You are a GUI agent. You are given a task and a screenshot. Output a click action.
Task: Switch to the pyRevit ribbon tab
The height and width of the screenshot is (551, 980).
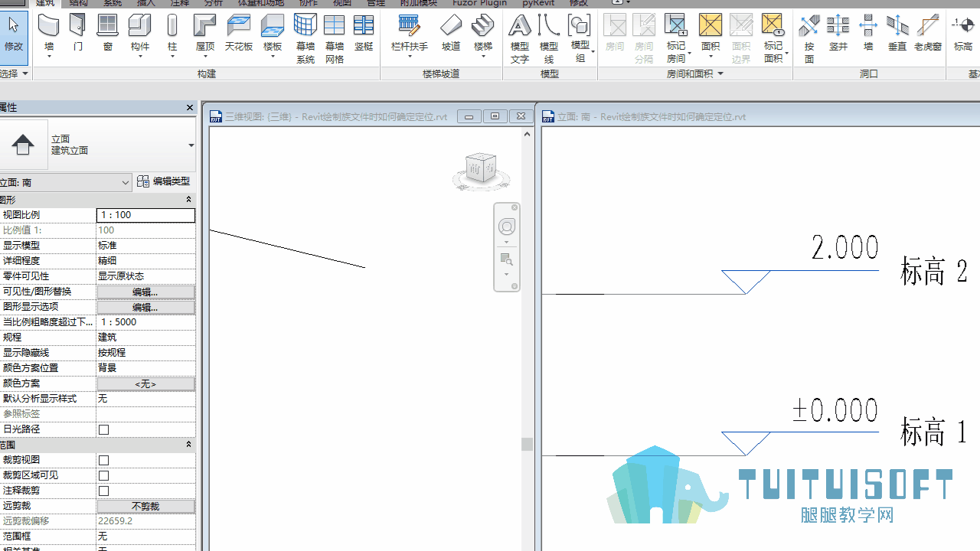pyautogui.click(x=538, y=3)
